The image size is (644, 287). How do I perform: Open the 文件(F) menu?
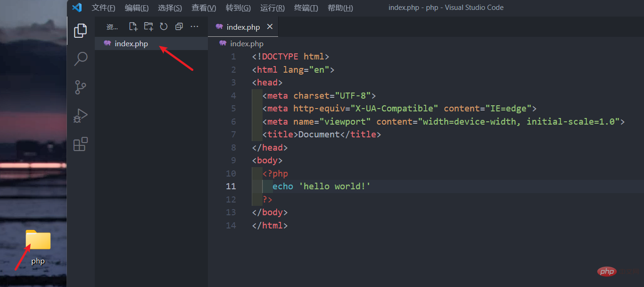click(x=103, y=8)
